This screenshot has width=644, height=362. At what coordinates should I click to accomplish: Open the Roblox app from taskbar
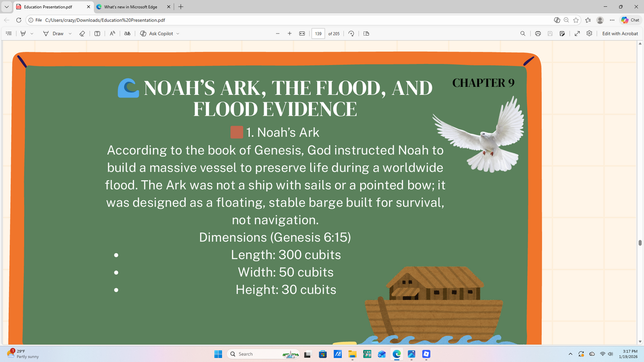(x=427, y=354)
